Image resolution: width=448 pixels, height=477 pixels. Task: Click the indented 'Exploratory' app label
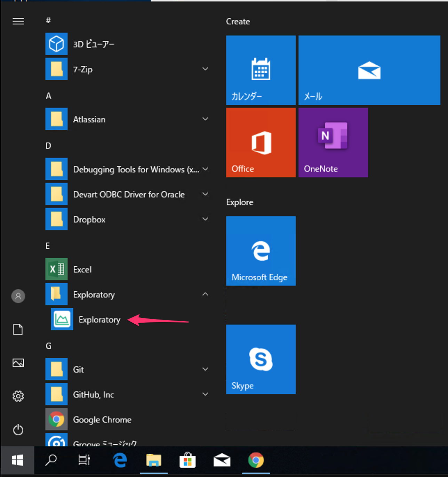pos(100,320)
